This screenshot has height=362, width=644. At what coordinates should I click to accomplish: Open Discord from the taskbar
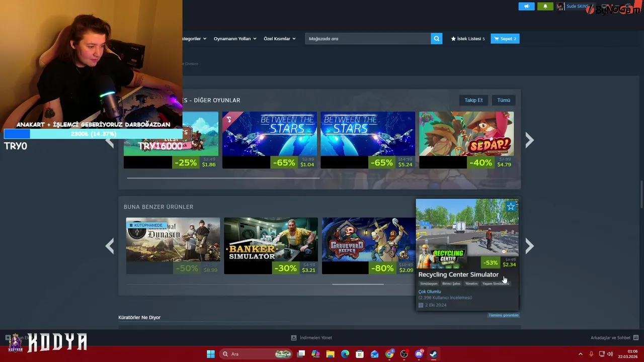point(419,354)
